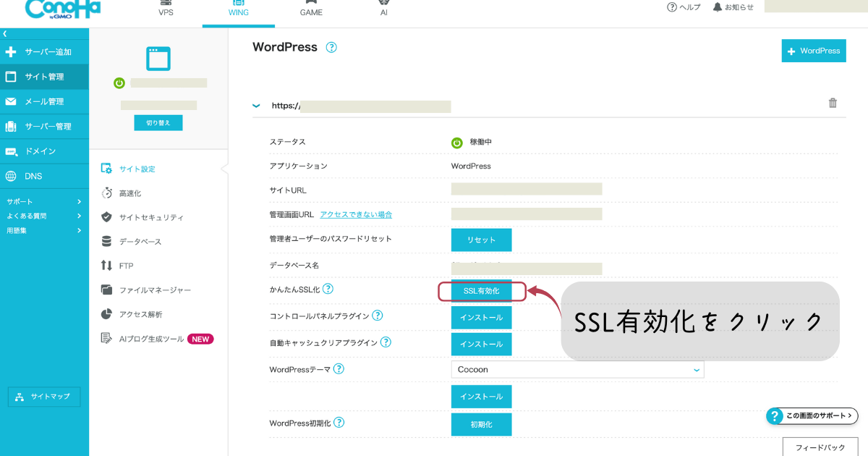Open the ヘルプ help link

(684, 7)
